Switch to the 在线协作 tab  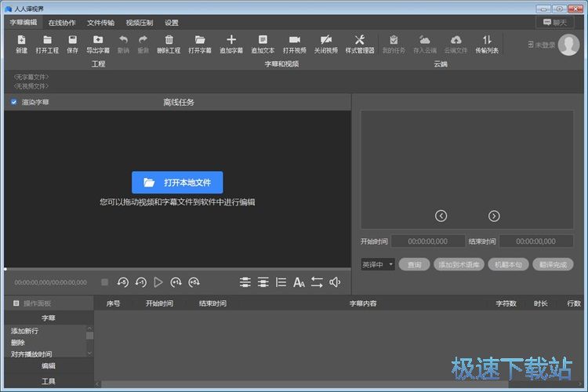coord(62,23)
